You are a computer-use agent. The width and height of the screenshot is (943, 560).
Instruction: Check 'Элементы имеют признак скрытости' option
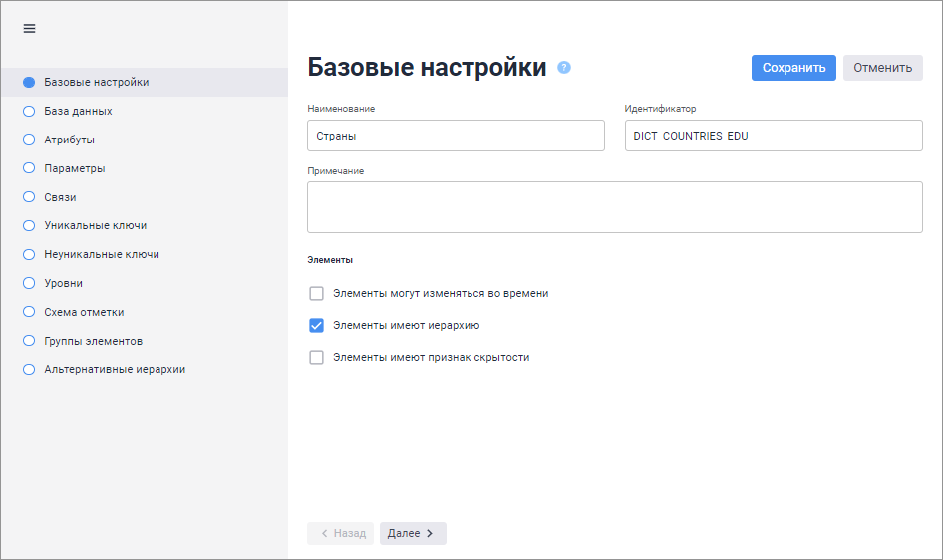[317, 357]
